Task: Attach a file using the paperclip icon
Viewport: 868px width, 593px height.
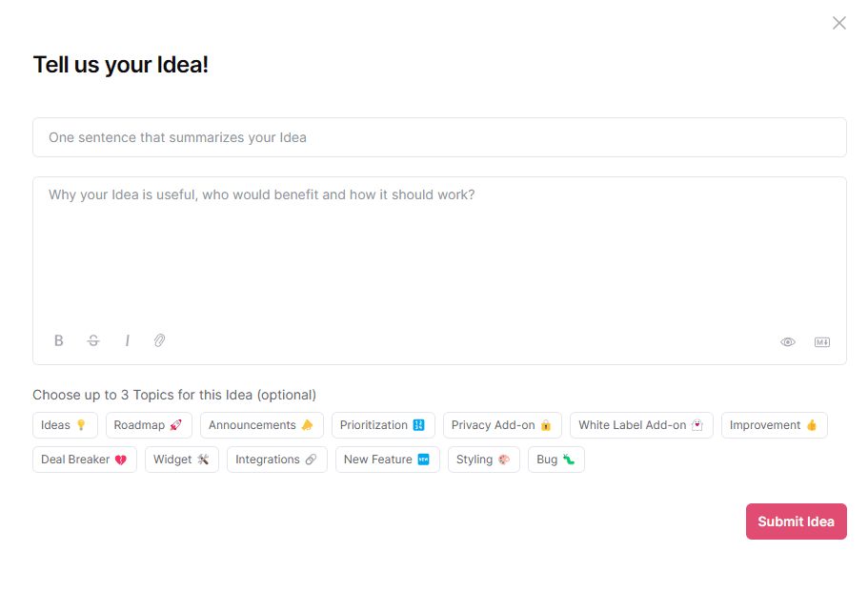Action: [x=159, y=340]
